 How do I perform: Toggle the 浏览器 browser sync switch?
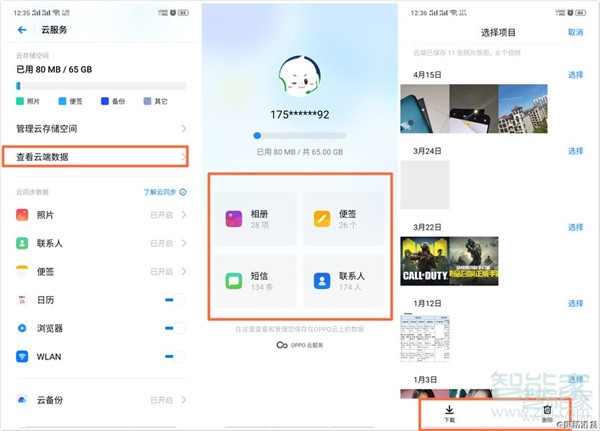175,328
